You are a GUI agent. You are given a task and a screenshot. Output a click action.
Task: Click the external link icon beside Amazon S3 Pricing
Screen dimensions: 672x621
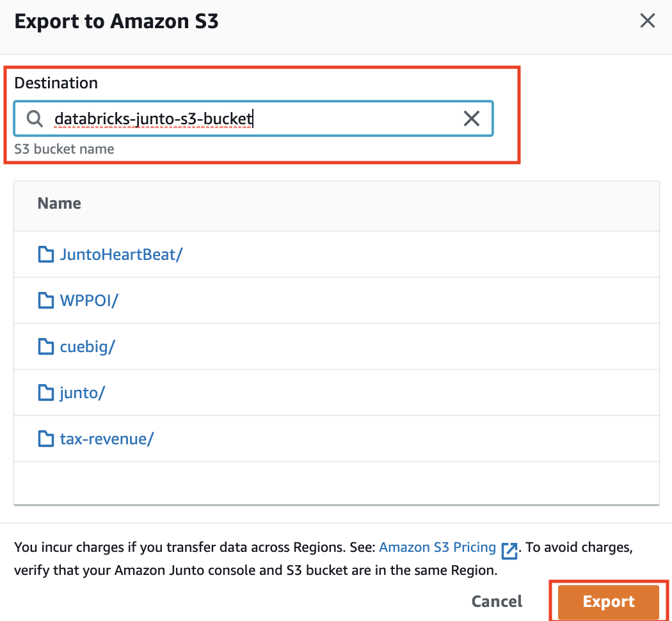pyautogui.click(x=509, y=550)
